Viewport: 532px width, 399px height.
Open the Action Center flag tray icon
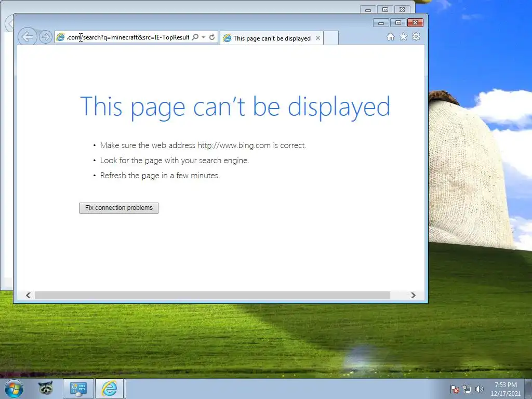click(455, 389)
